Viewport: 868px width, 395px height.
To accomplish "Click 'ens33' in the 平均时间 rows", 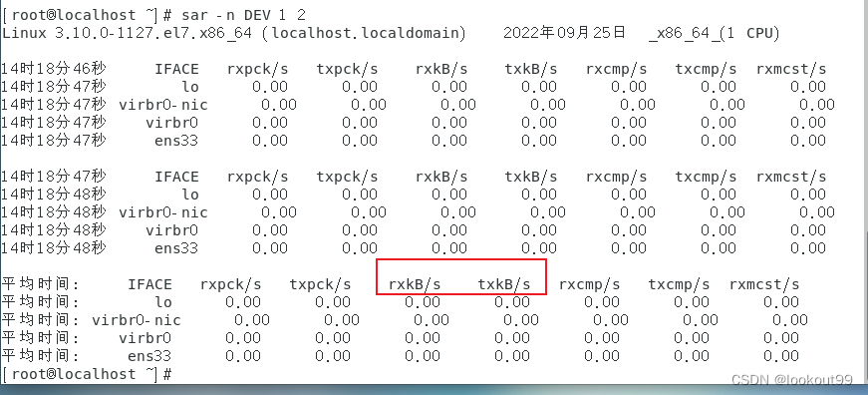I will tap(149, 356).
